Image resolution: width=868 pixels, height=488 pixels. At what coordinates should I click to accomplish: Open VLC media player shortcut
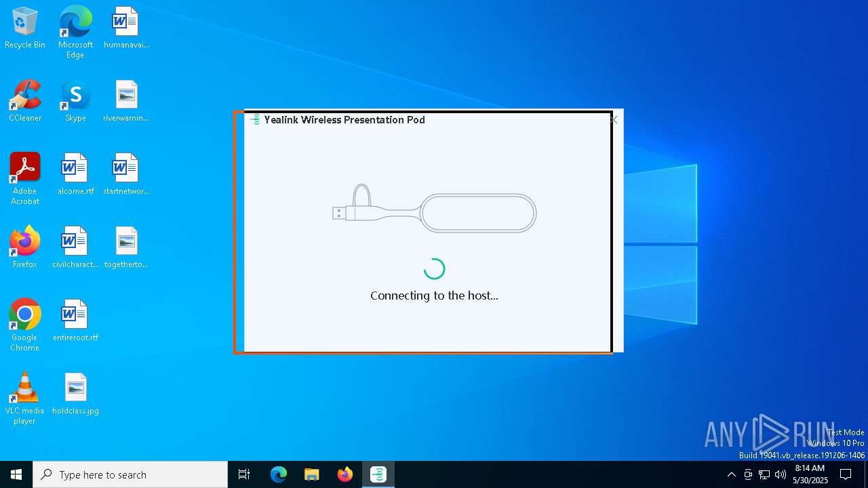click(x=25, y=399)
